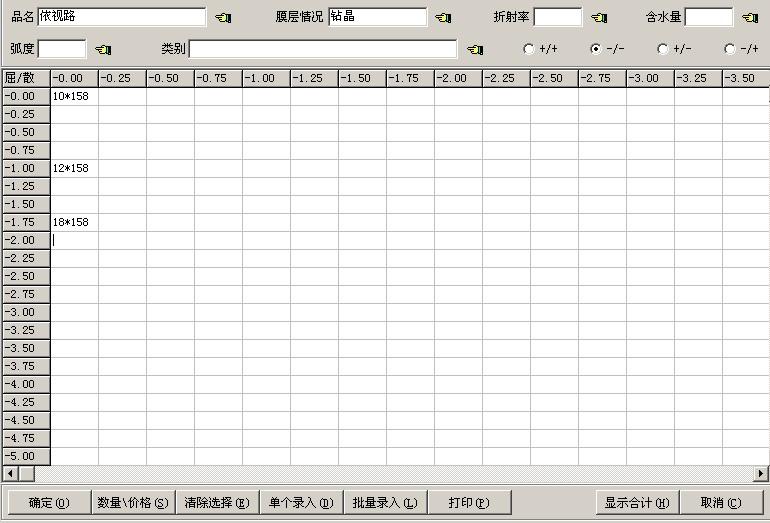Click the hand lookup icon beside 含水量
Viewport: 770px width, 523px height.
pyautogui.click(x=750, y=17)
